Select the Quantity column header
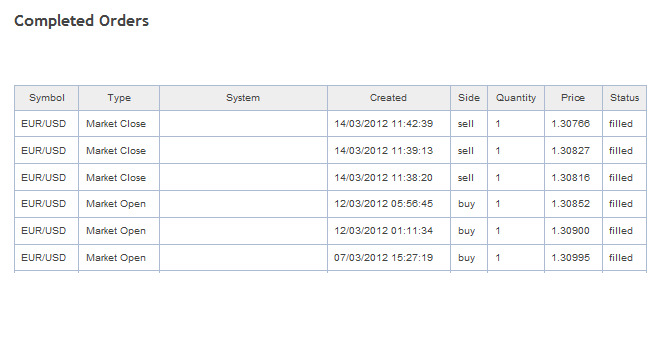This screenshot has height=362, width=665. click(x=516, y=98)
